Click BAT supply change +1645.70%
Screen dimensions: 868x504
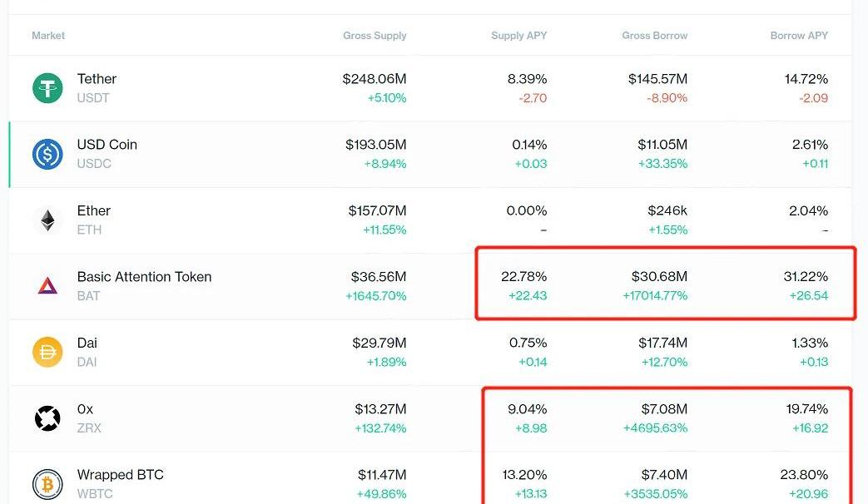(376, 296)
